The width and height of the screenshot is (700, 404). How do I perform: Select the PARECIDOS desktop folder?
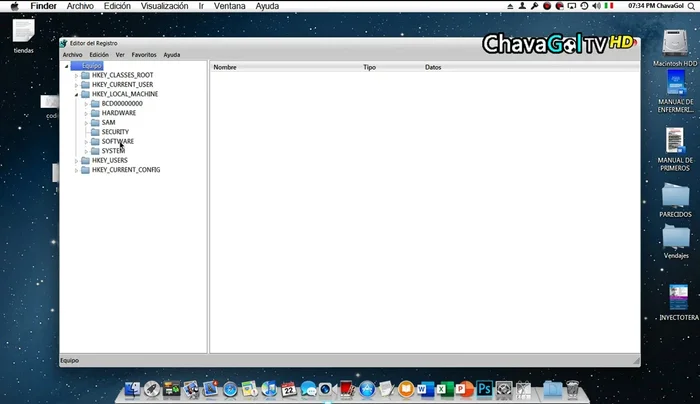pyautogui.click(x=675, y=200)
